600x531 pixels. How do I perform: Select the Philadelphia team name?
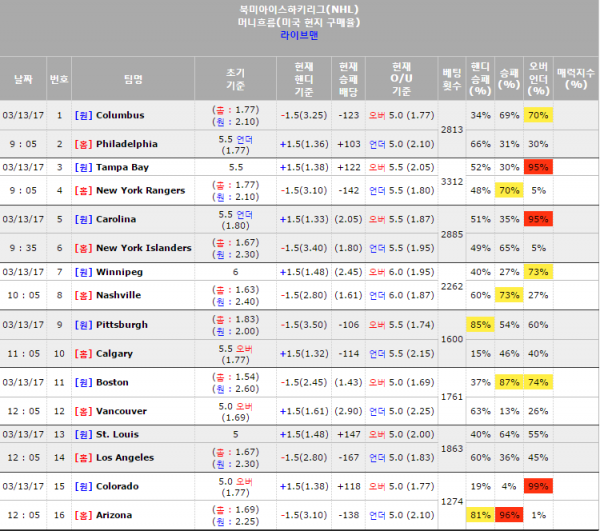click(127, 144)
